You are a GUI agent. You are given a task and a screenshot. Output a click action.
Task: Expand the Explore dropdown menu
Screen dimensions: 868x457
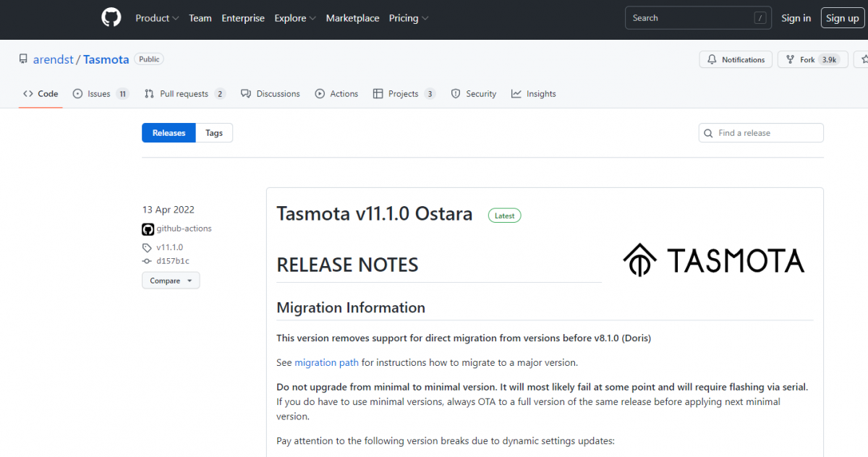click(295, 18)
